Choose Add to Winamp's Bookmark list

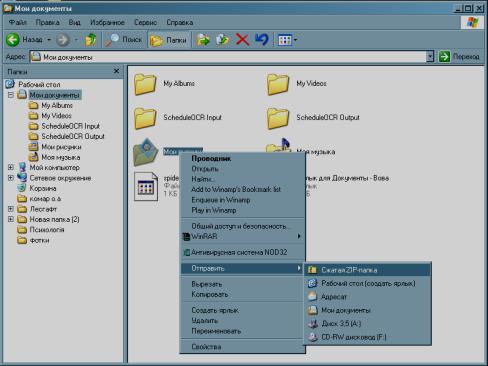242,189
